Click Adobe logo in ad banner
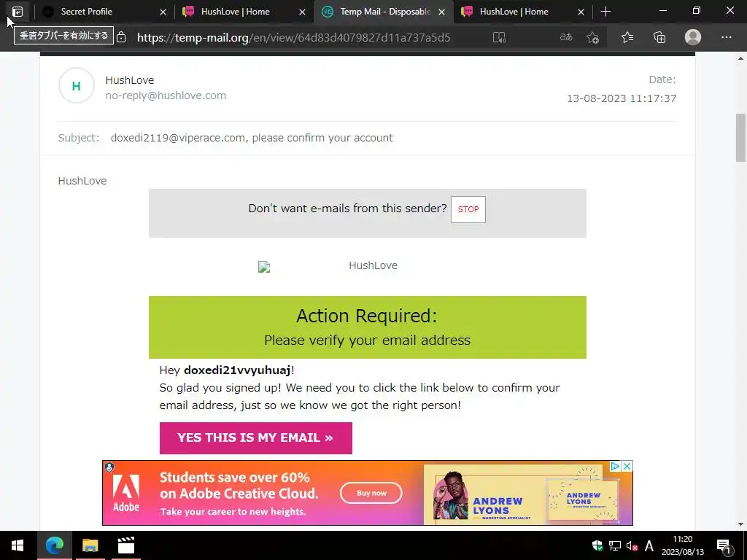Screen dimensions: 747x560 click(x=125, y=494)
